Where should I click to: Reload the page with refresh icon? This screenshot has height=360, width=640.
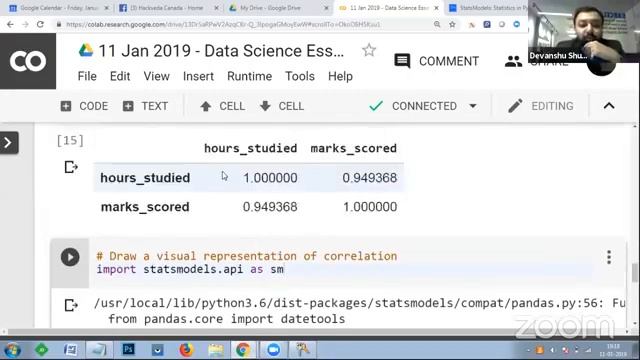pyautogui.click(x=40, y=24)
